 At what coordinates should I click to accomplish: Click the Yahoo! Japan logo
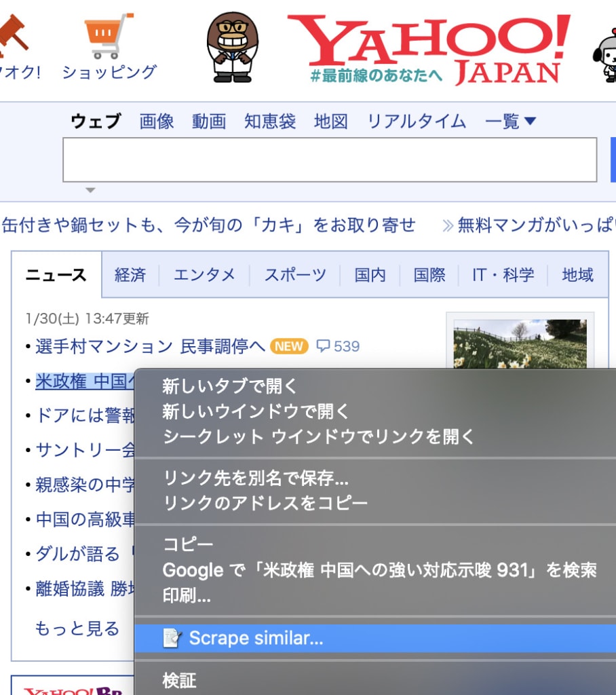point(429,50)
